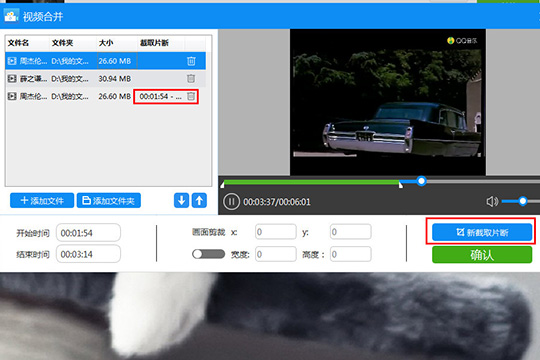Click the 高度 height input field
540x360 pixels.
point(351,255)
